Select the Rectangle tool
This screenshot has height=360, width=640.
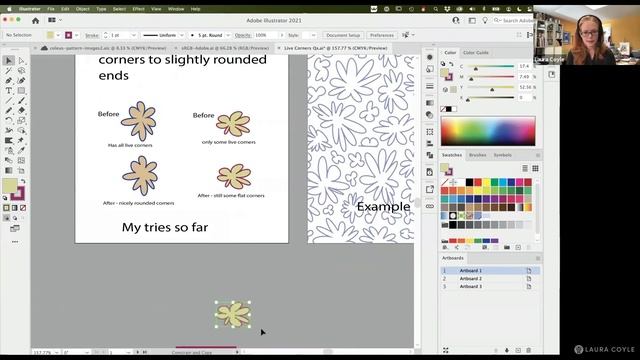click(21, 91)
